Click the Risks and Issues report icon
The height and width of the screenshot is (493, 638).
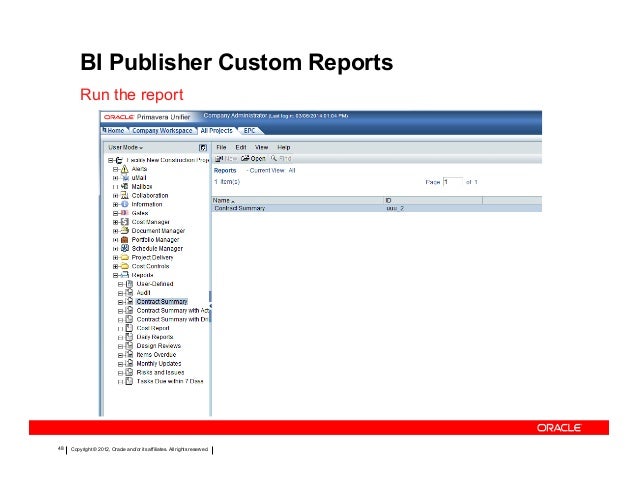(x=129, y=372)
